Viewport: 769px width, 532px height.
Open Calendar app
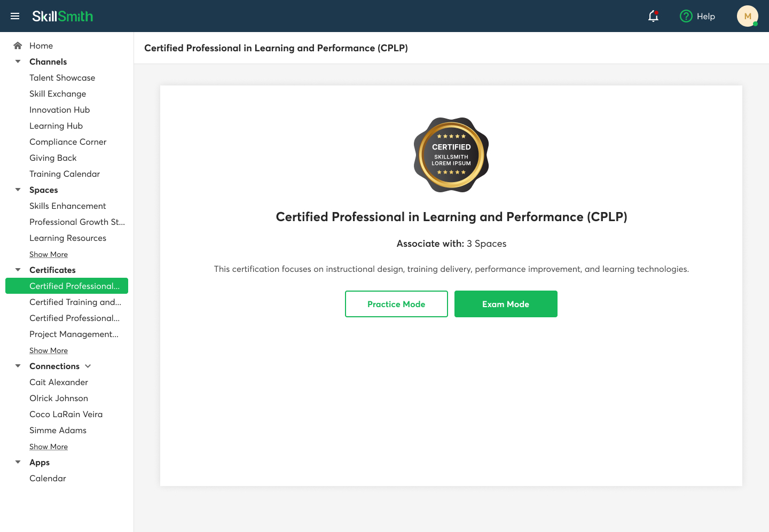pyautogui.click(x=48, y=478)
